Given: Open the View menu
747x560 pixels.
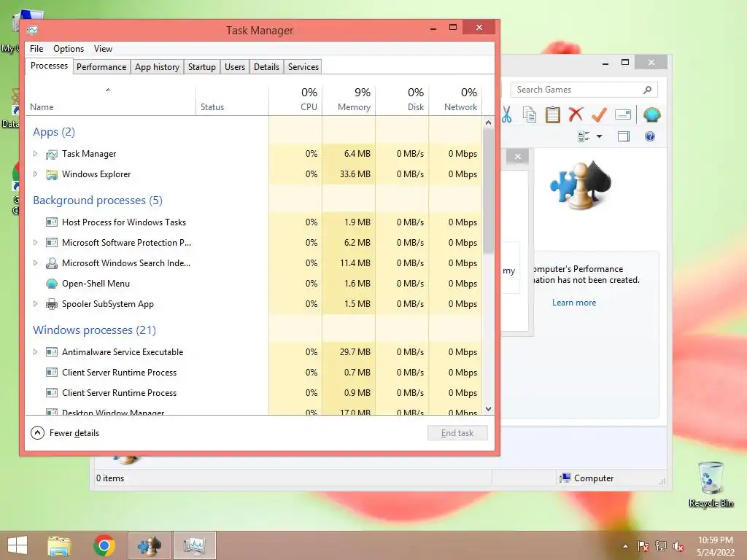Looking at the screenshot, I should point(103,49).
